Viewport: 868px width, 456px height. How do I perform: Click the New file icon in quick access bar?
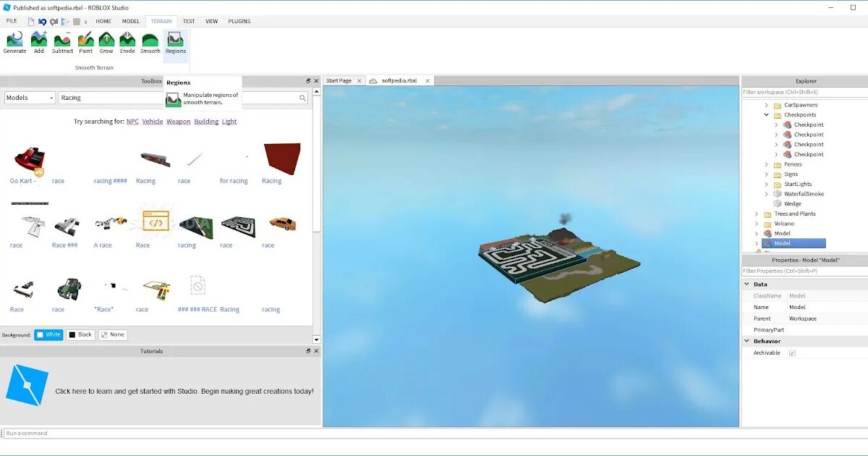click(31, 22)
